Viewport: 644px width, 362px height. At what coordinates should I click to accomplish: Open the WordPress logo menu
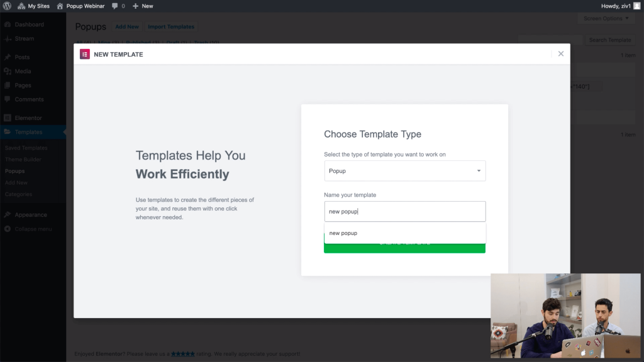click(x=7, y=6)
